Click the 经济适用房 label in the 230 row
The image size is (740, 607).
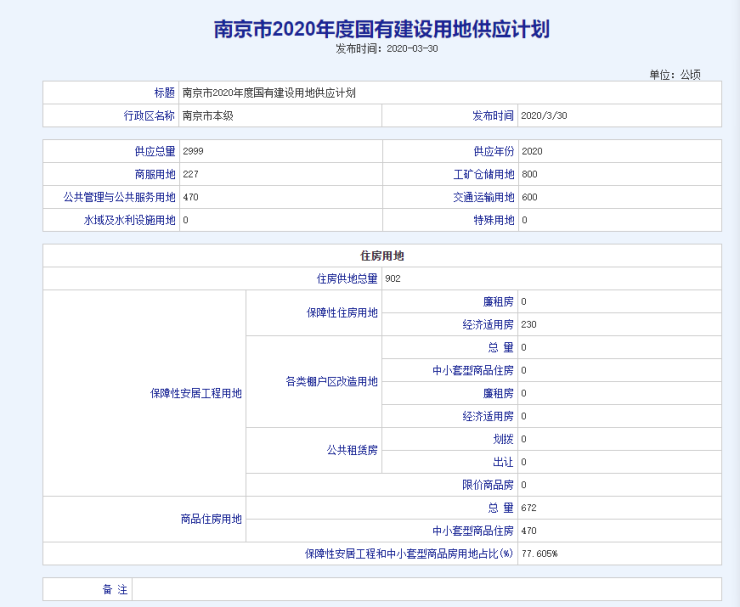coord(488,324)
